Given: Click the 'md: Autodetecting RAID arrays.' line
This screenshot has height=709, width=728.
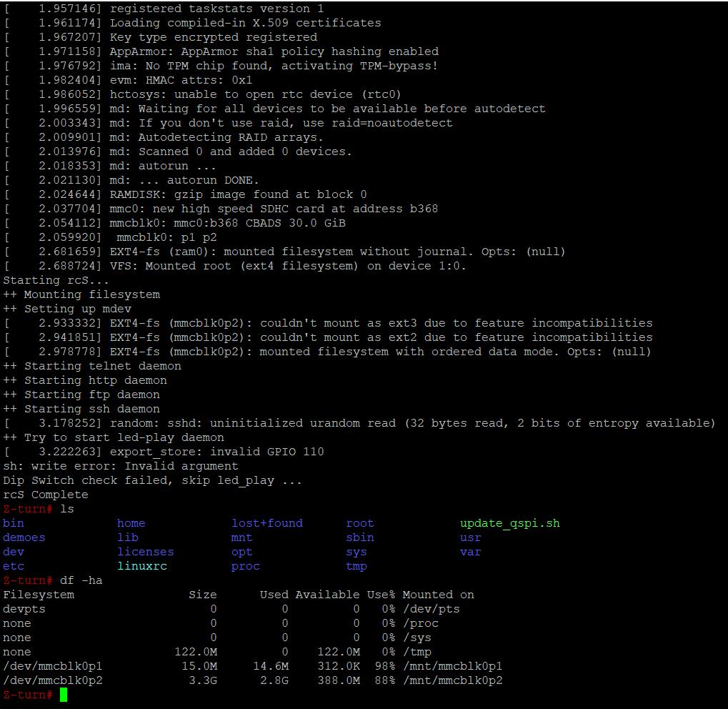Looking at the screenshot, I should pyautogui.click(x=216, y=137).
